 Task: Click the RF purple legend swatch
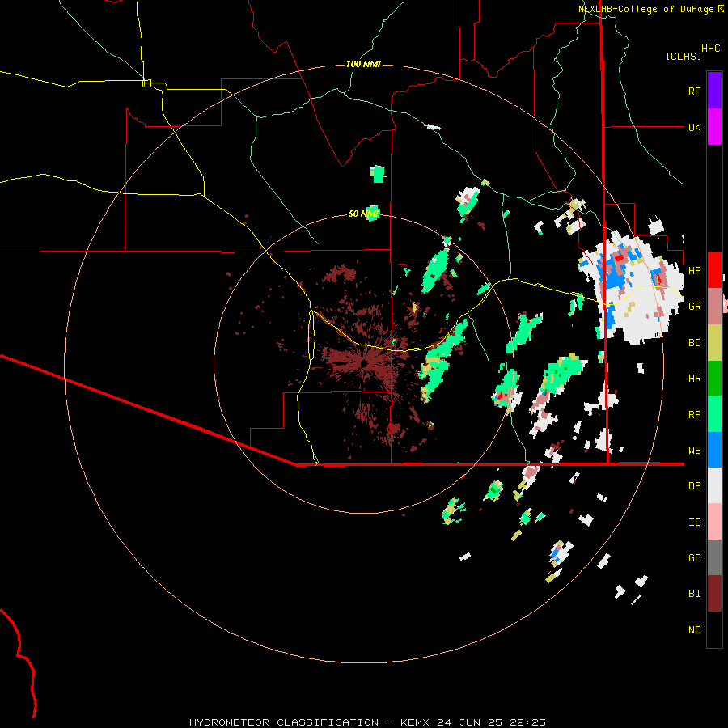coord(714,91)
